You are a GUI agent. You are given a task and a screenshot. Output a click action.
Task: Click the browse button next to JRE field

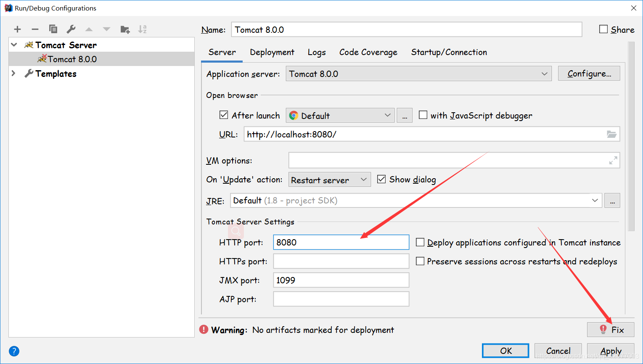tap(612, 200)
